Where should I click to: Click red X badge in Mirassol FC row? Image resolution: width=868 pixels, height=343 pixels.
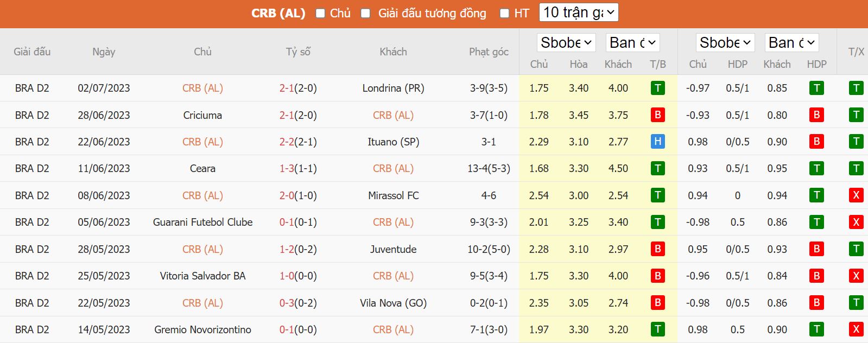(856, 195)
